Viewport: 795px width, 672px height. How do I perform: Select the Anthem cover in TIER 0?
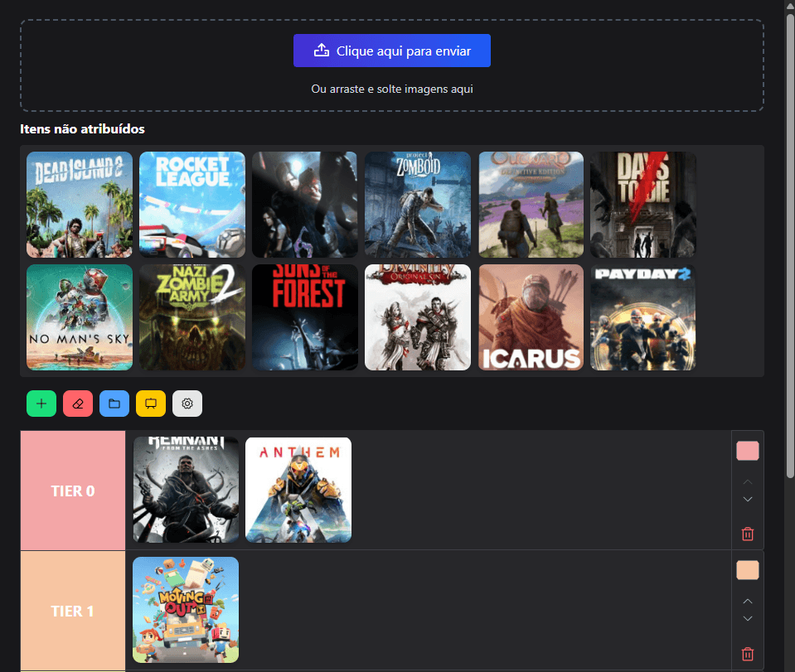tap(298, 490)
